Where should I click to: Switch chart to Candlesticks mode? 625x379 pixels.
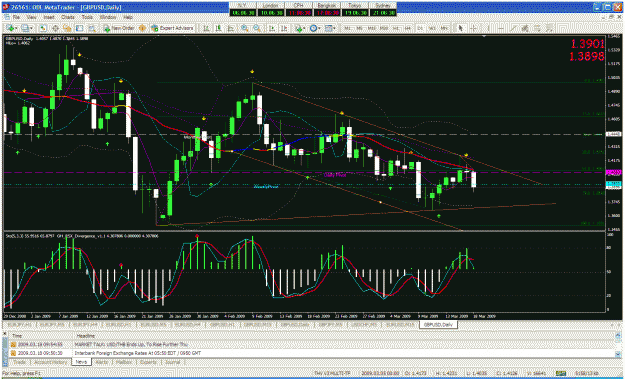point(218,28)
